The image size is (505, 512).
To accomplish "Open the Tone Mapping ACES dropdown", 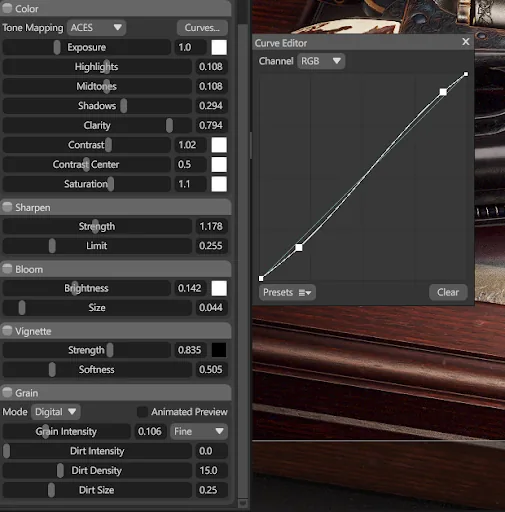I will [x=96, y=28].
